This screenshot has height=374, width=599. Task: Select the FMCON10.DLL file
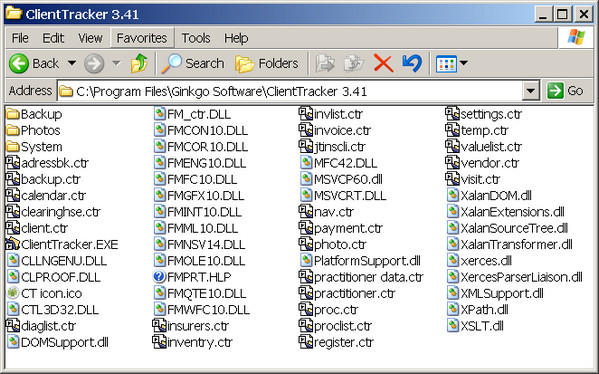click(x=201, y=130)
